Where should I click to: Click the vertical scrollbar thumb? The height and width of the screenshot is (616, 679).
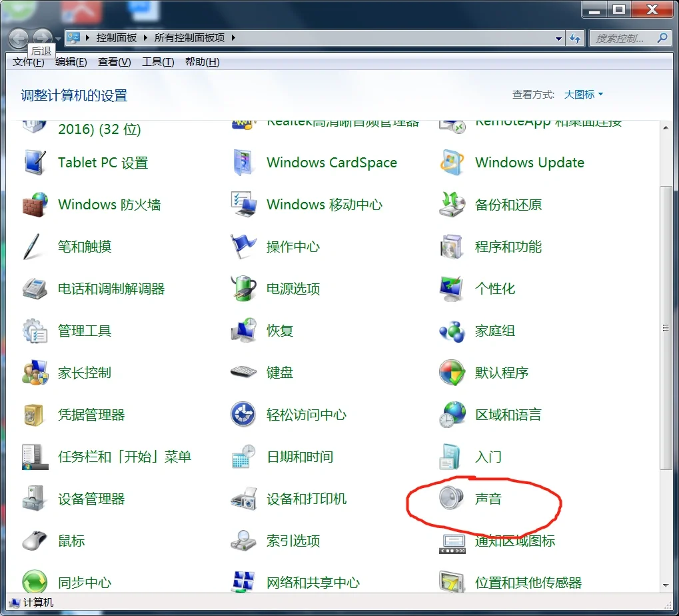click(x=666, y=328)
